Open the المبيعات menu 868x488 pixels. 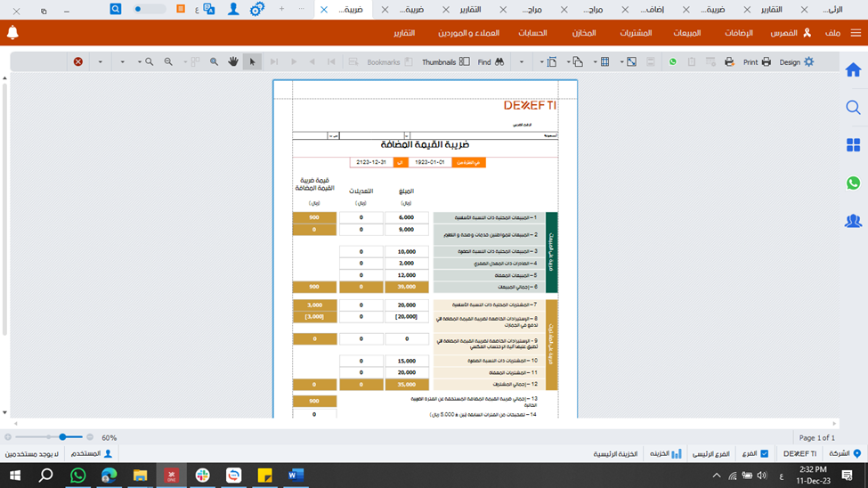click(x=687, y=33)
